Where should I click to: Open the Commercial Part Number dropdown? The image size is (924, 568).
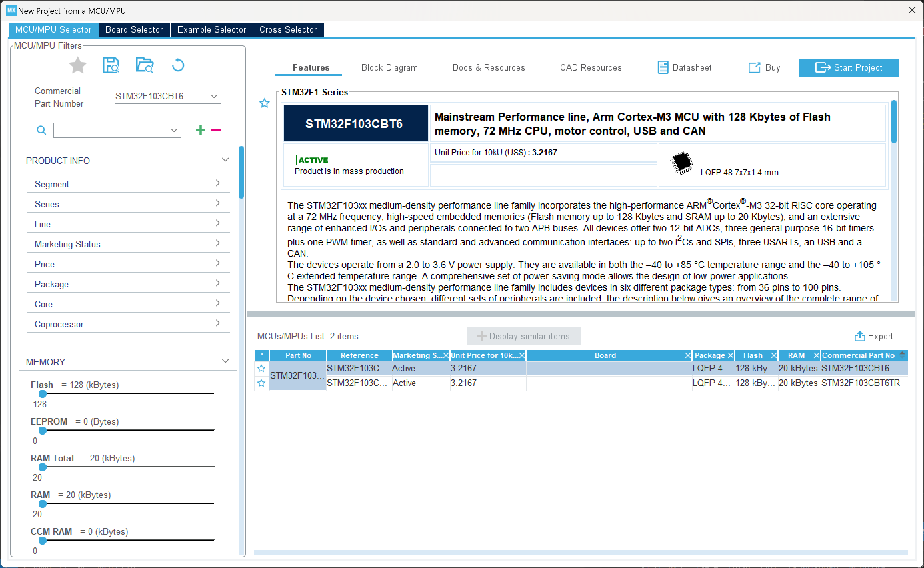point(214,96)
